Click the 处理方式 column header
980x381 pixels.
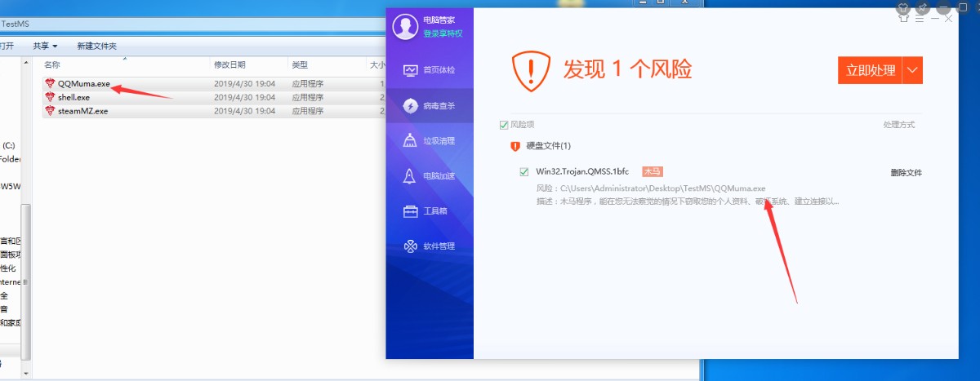coord(898,125)
